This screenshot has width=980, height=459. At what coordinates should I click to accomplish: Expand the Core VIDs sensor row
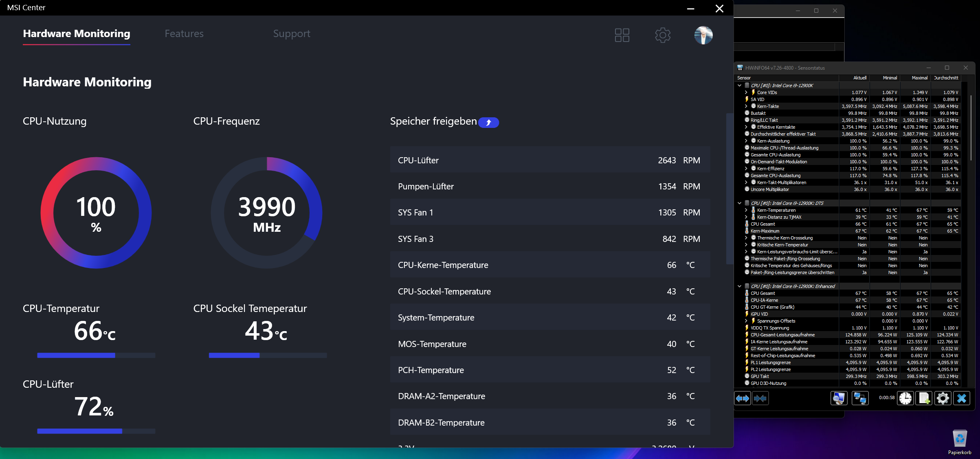[x=746, y=92]
